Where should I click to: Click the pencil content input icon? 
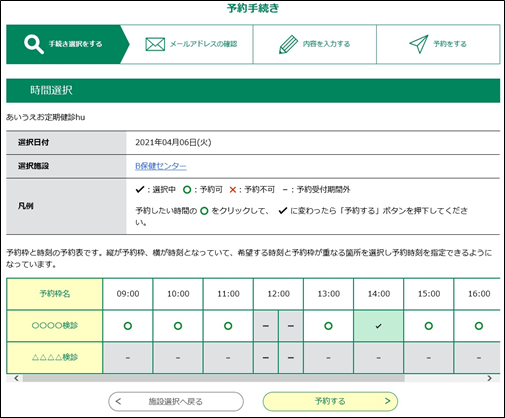click(x=288, y=44)
